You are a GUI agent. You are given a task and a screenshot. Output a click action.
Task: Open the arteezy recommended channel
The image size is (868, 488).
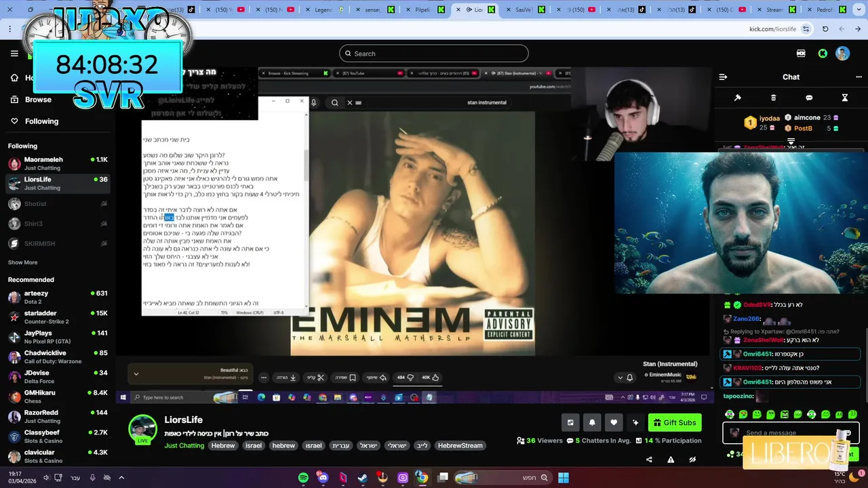coord(58,298)
